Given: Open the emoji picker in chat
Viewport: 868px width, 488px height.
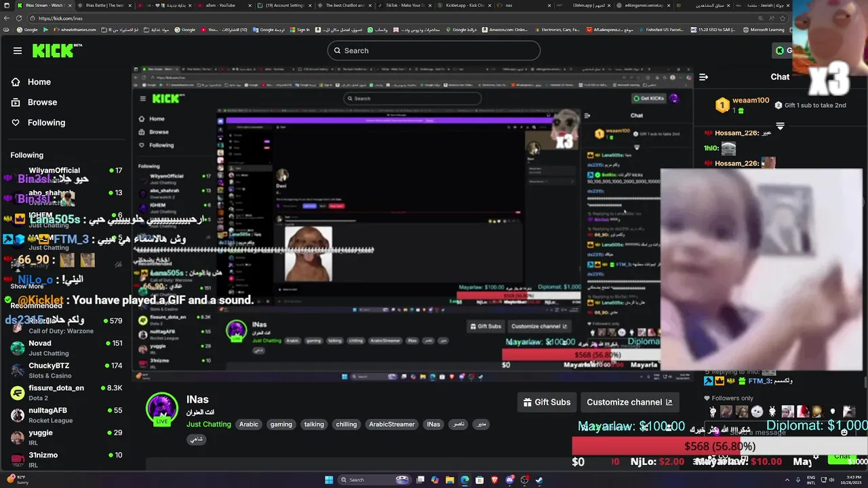Looking at the screenshot, I should click(844, 432).
